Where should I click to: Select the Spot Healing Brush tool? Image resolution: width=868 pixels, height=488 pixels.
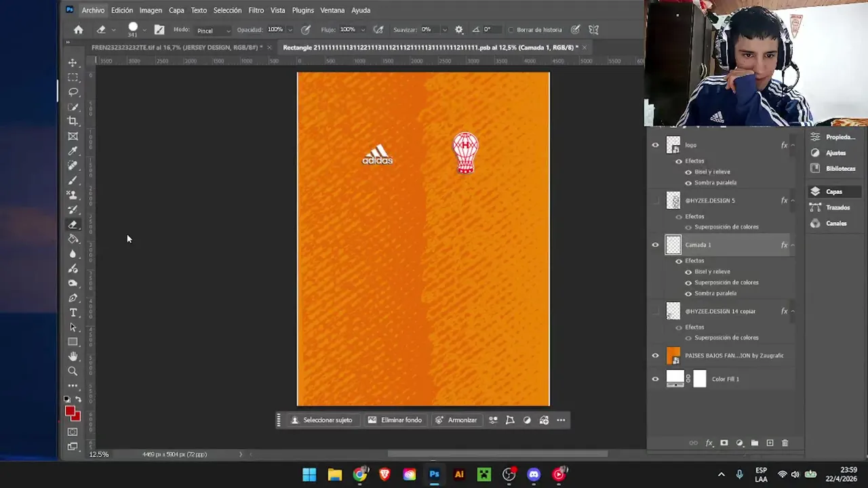coord(73,165)
